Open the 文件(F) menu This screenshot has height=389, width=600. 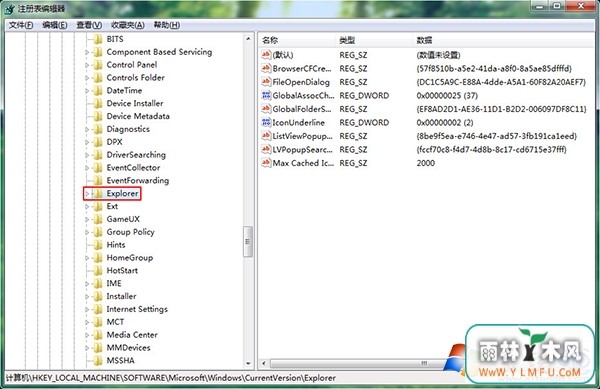(21, 25)
